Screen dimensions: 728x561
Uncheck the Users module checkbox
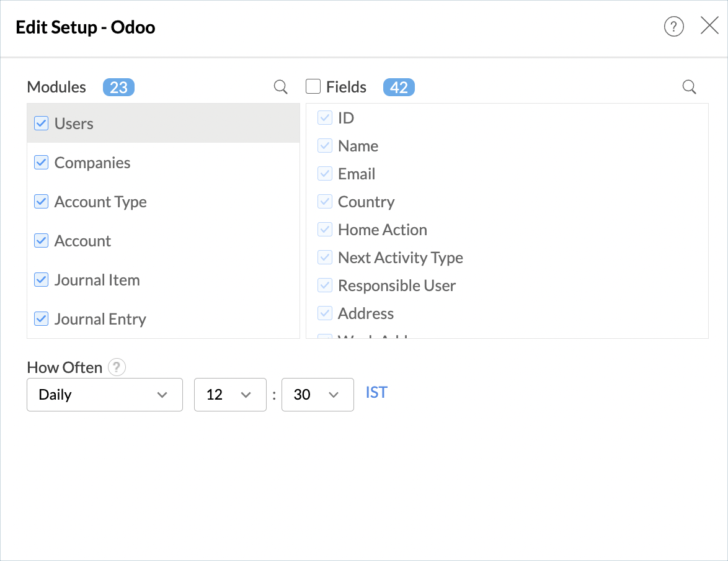coord(42,123)
